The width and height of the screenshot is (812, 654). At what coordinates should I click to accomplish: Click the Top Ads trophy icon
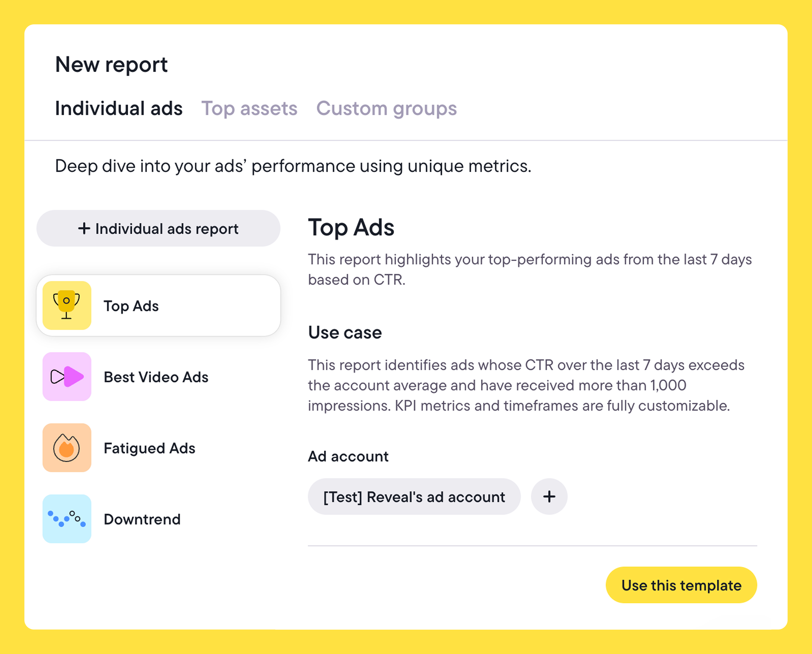point(67,305)
